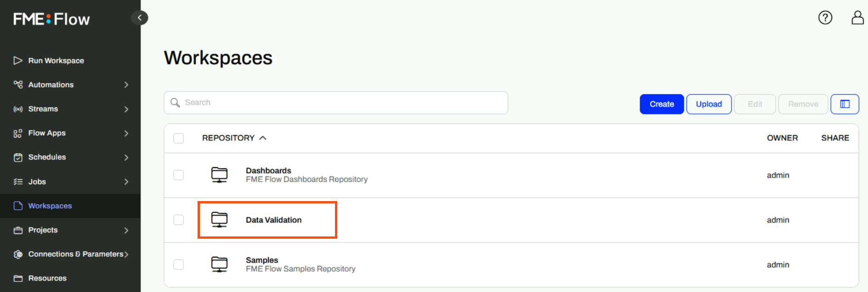Collapse the sidebar with the arrow button
The image size is (868, 292).
(140, 18)
